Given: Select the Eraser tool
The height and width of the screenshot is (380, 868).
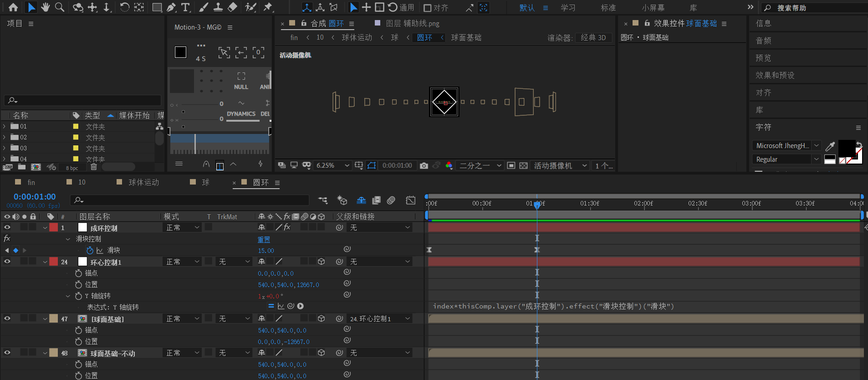Looking at the screenshot, I should 232,7.
